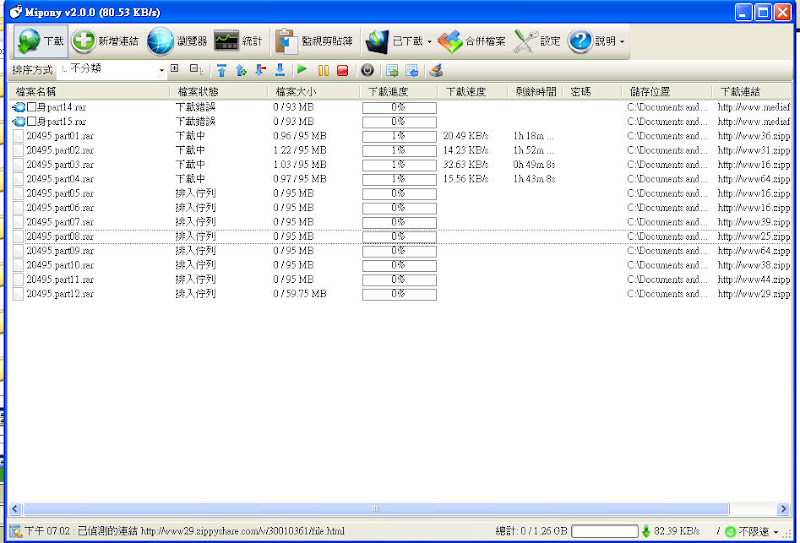Click progress bar of 20495.part03.rar
This screenshot has height=543, width=800.
(x=399, y=165)
